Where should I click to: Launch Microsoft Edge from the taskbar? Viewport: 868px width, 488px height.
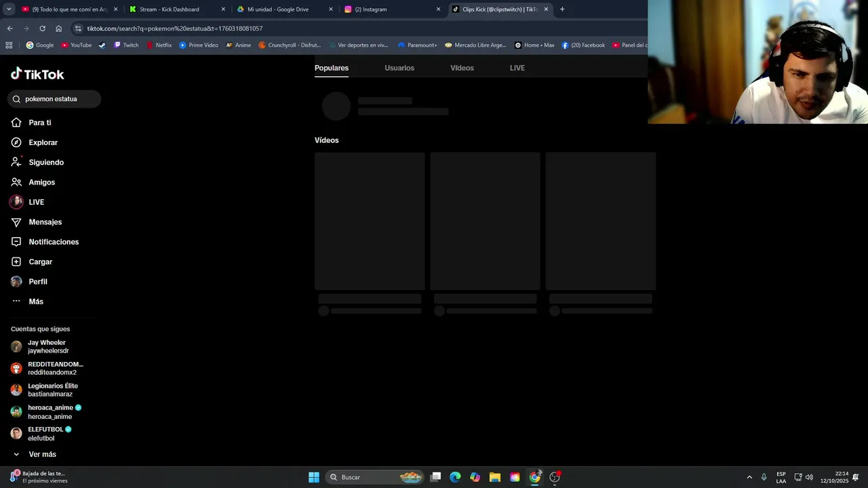pyautogui.click(x=455, y=477)
